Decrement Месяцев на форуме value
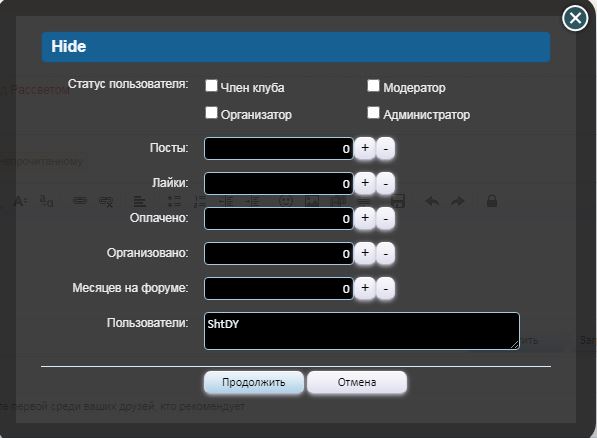 tap(385, 288)
